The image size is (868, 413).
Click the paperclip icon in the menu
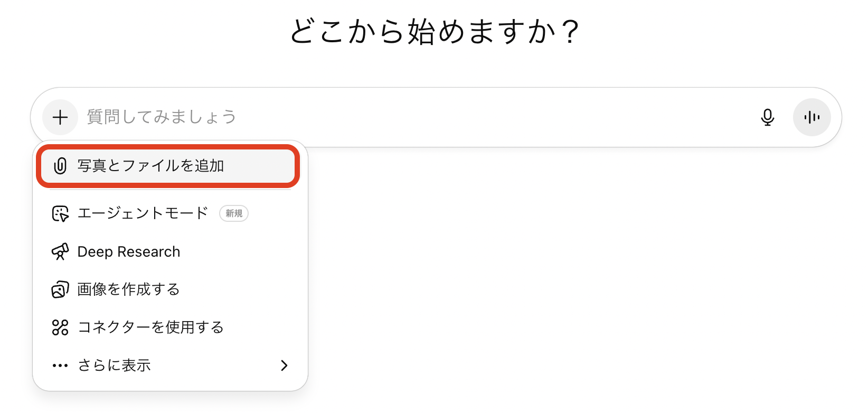tap(60, 166)
